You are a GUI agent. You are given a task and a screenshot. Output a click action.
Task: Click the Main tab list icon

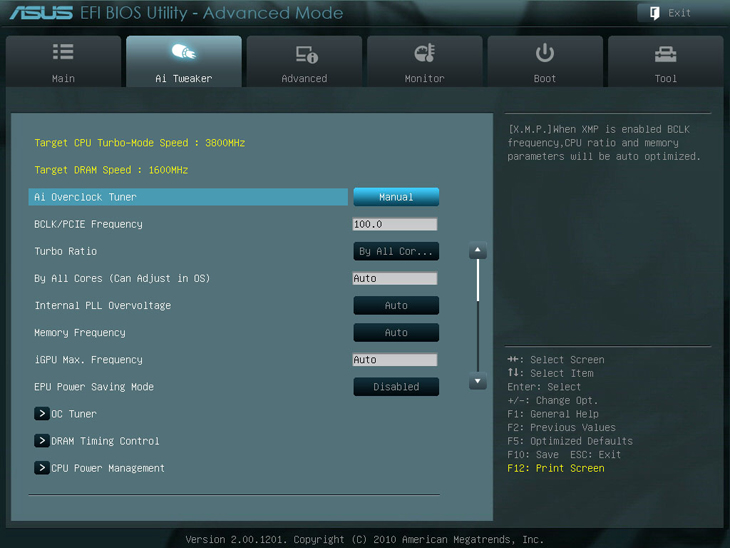(x=63, y=52)
